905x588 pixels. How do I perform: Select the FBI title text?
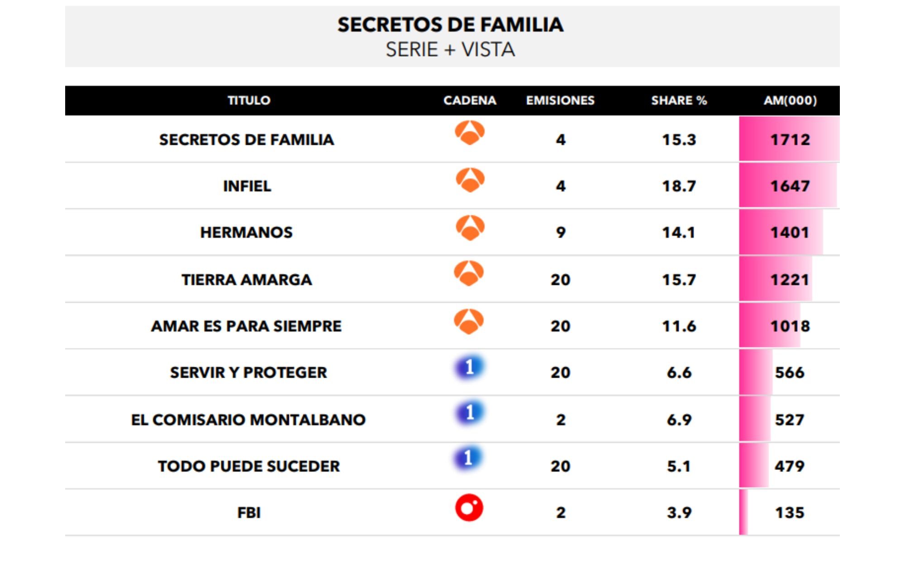click(249, 513)
